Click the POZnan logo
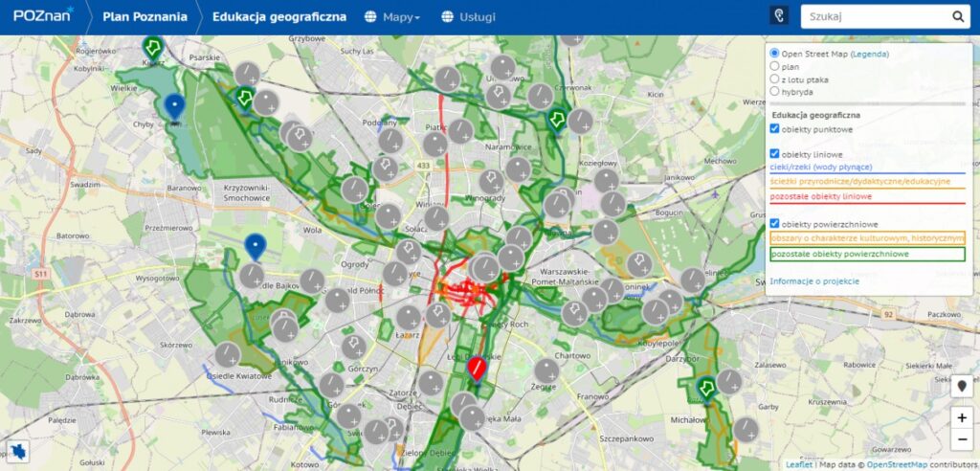980x471 pixels. (43, 16)
